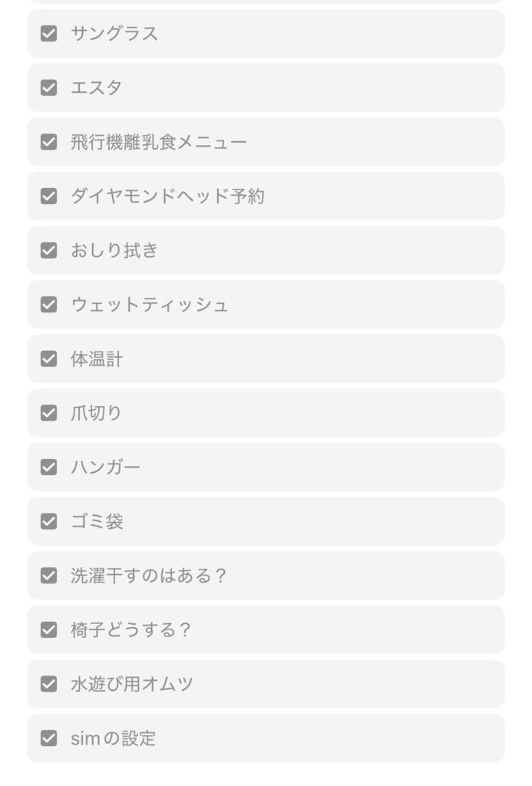Select the 椅子どうする？ item text
The width and height of the screenshot is (532, 786).
(x=131, y=630)
